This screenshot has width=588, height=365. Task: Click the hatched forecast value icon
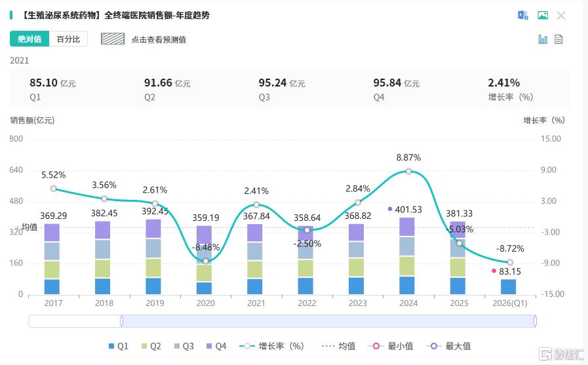pyautogui.click(x=113, y=39)
